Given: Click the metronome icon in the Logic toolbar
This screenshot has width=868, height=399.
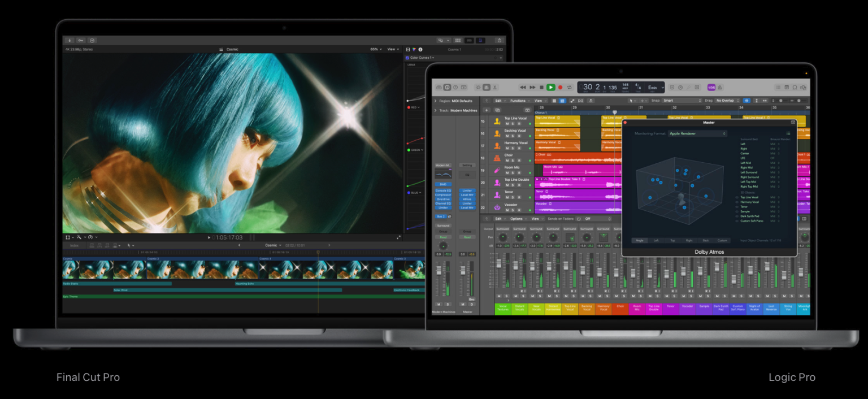Looking at the screenshot, I should click(x=719, y=87).
